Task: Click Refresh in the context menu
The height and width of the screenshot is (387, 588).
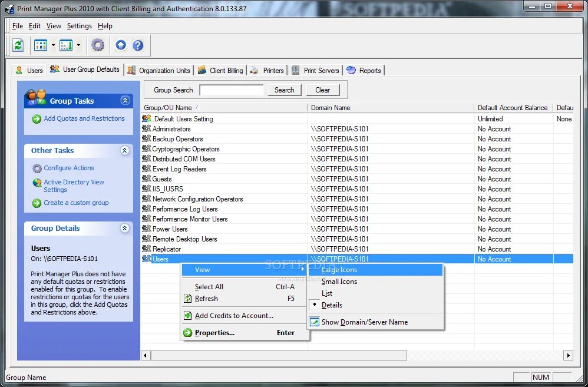Action: pos(245,299)
